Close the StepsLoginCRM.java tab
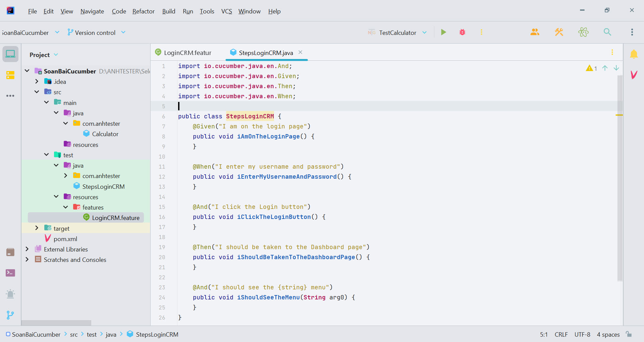The height and width of the screenshot is (342, 644). [301, 52]
